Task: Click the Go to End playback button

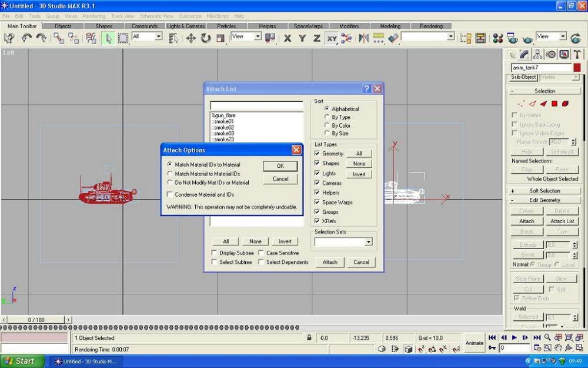Action: [537, 337]
